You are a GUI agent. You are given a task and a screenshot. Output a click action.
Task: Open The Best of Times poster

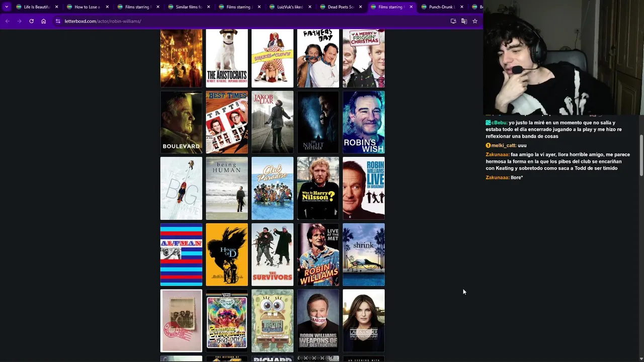click(227, 122)
